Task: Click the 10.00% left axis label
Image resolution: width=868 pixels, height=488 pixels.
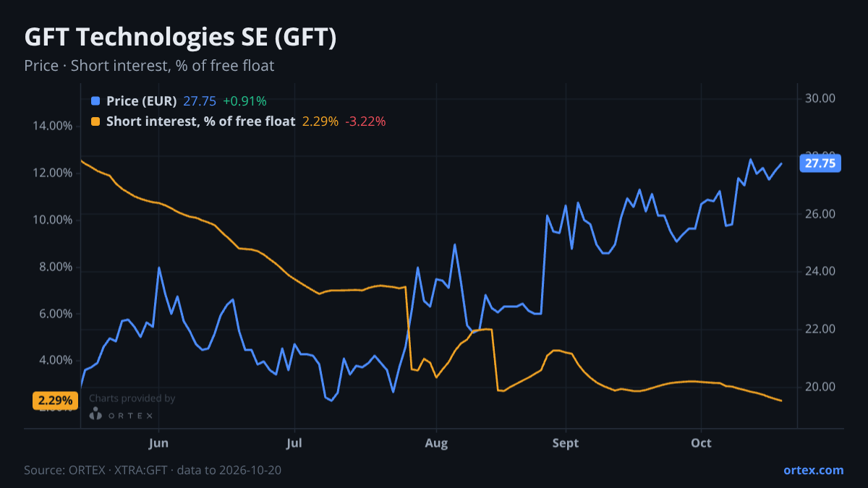Action: [53, 220]
